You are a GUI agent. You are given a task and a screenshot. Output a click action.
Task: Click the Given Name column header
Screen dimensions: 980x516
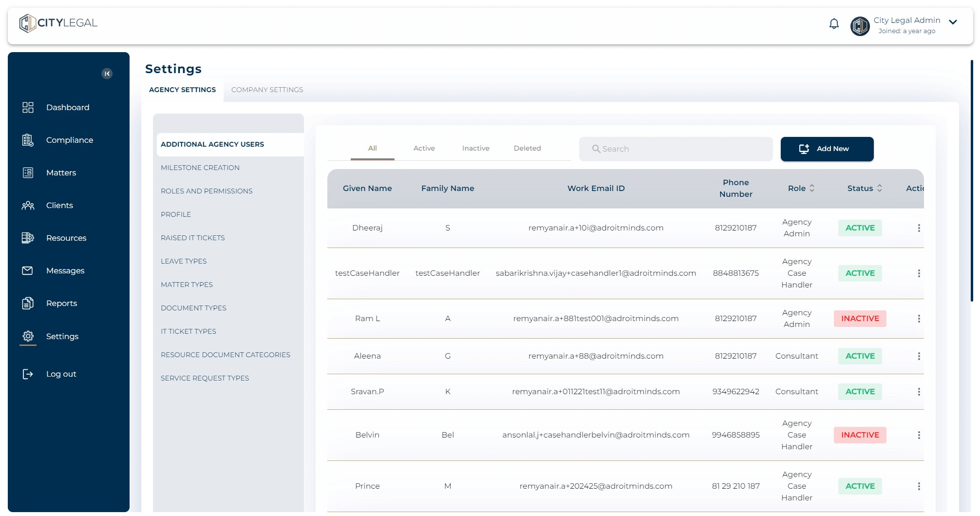pos(367,188)
